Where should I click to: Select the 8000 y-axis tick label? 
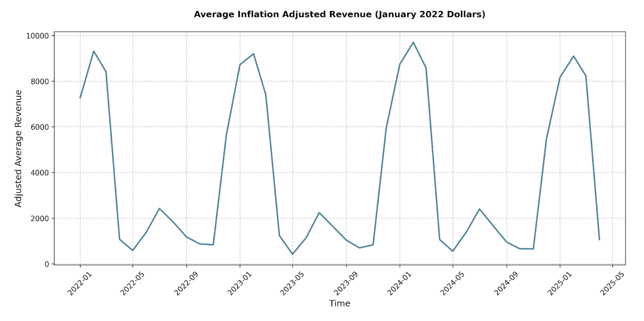point(39,81)
